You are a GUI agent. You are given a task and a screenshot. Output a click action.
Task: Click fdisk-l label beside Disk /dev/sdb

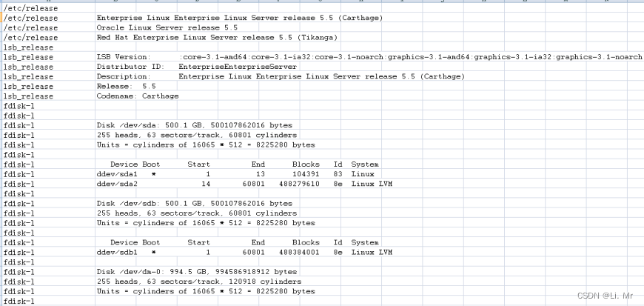click(19, 203)
